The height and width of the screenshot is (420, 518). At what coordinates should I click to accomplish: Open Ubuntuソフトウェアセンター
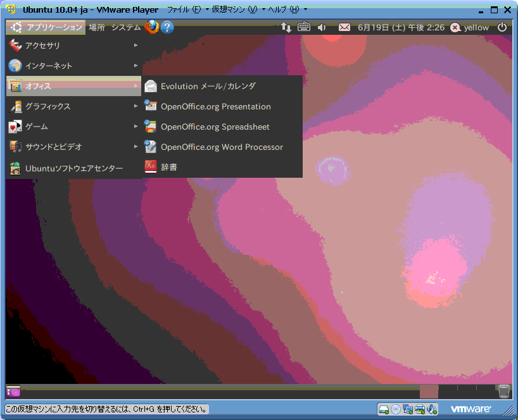coord(74,168)
